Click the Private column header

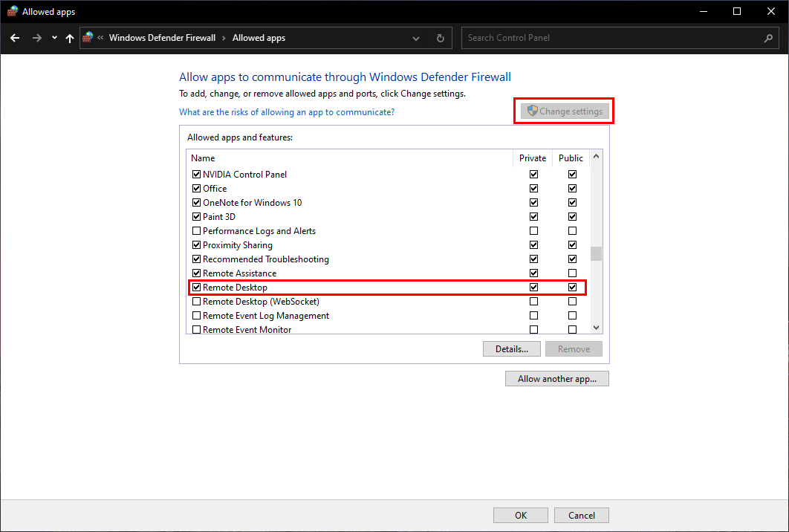[x=533, y=158]
